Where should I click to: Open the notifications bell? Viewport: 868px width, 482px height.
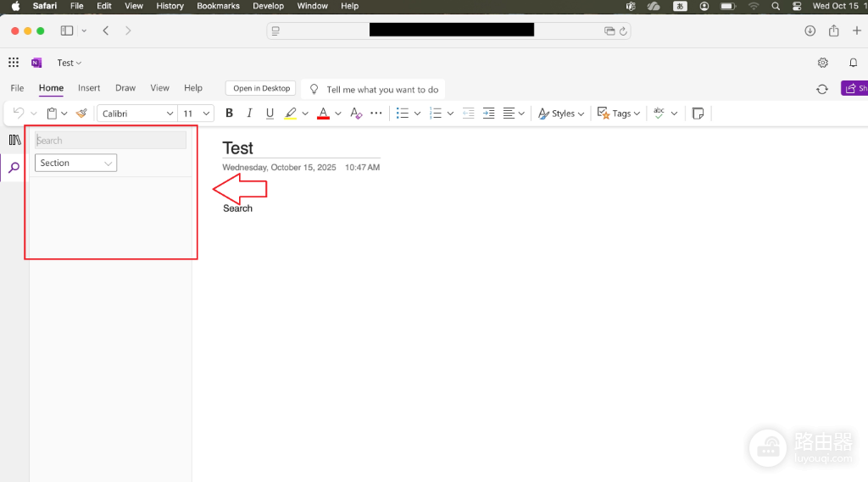tap(853, 63)
